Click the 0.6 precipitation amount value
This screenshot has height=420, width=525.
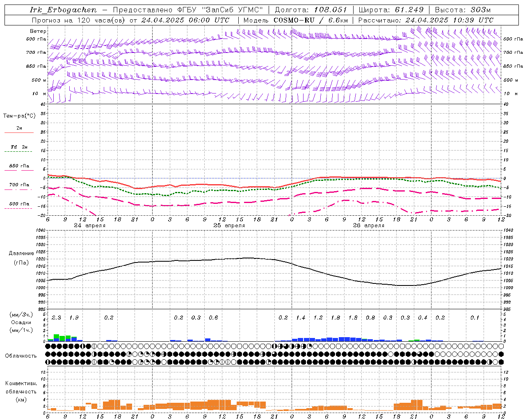(213, 318)
